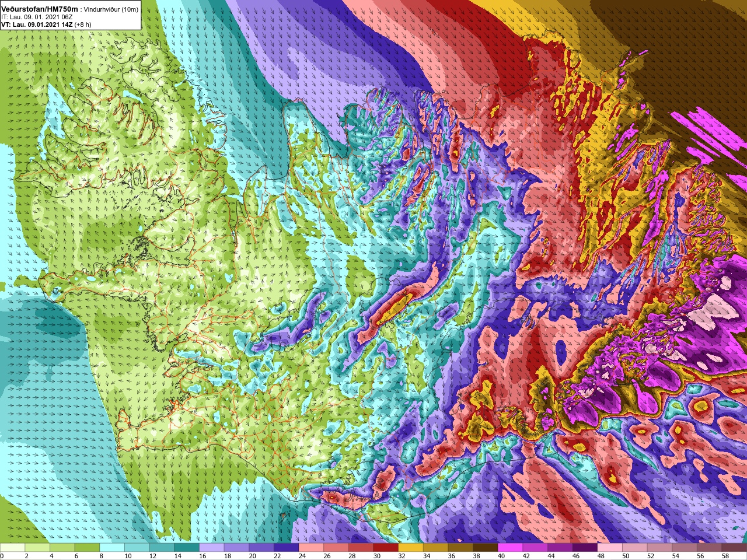This screenshot has height=560, width=747.
Task: Click the legend swatch between 46 and 48
Action: [x=585, y=548]
